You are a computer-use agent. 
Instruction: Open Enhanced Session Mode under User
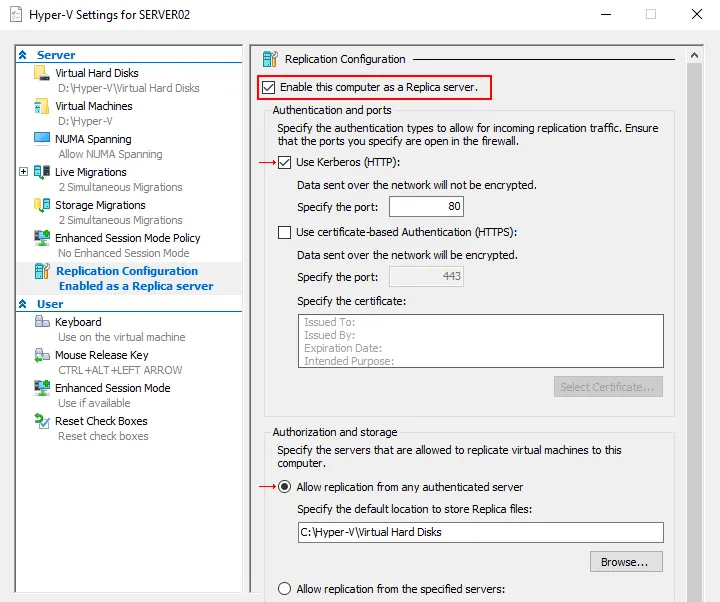pyautogui.click(x=112, y=388)
